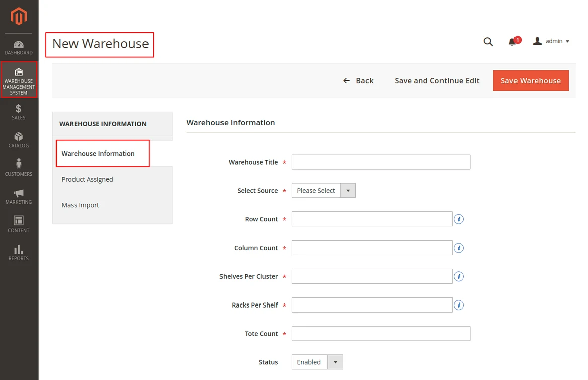The height and width of the screenshot is (380, 588).
Task: Click the 'Warehouse Information' form heading
Action: point(231,123)
